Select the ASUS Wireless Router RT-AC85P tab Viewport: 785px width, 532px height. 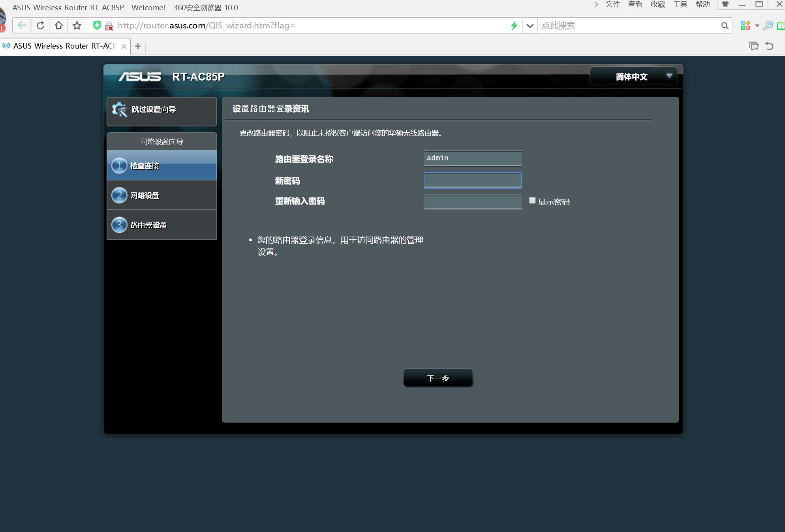(x=65, y=46)
